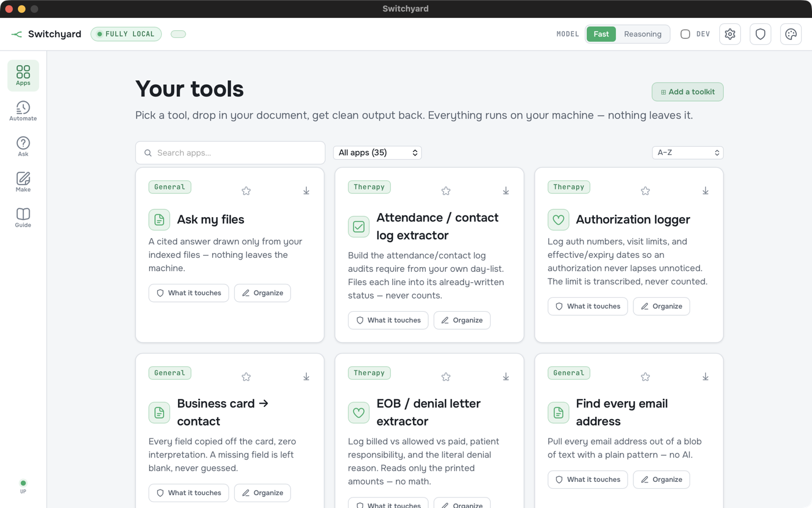The width and height of the screenshot is (812, 508).
Task: Organize the Attendance / contact log extractor
Action: coord(462,320)
